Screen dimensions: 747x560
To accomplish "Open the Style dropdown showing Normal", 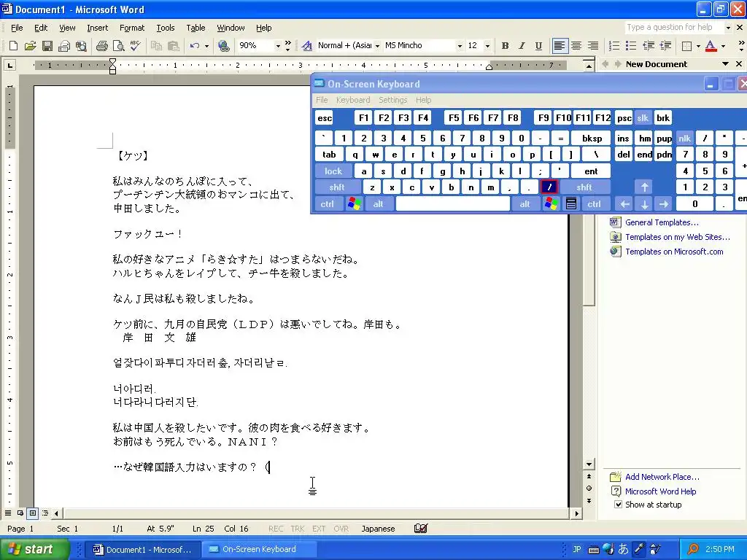I will pyautogui.click(x=377, y=46).
